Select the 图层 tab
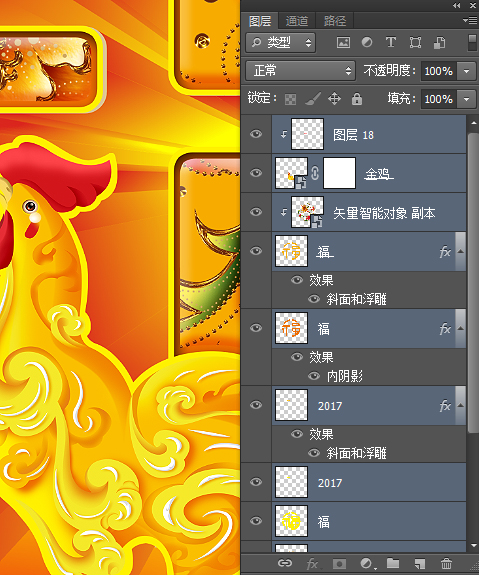The image size is (479, 575). pos(260,21)
